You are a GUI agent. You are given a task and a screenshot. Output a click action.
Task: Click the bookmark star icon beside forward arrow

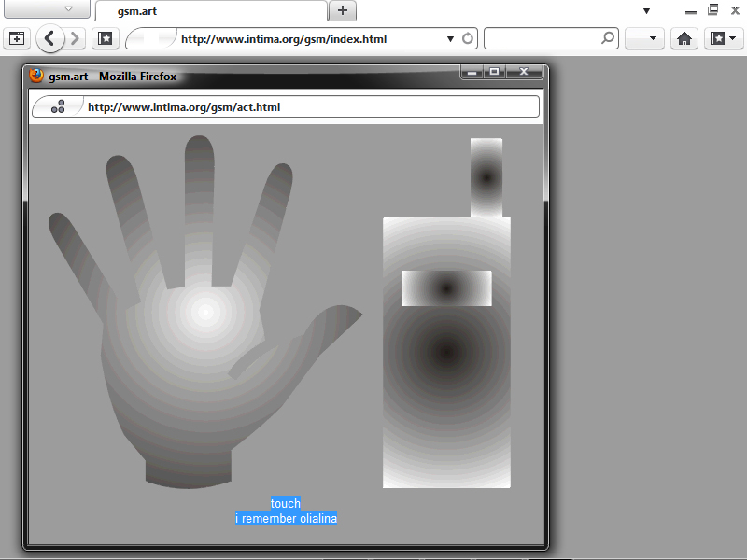[106, 39]
